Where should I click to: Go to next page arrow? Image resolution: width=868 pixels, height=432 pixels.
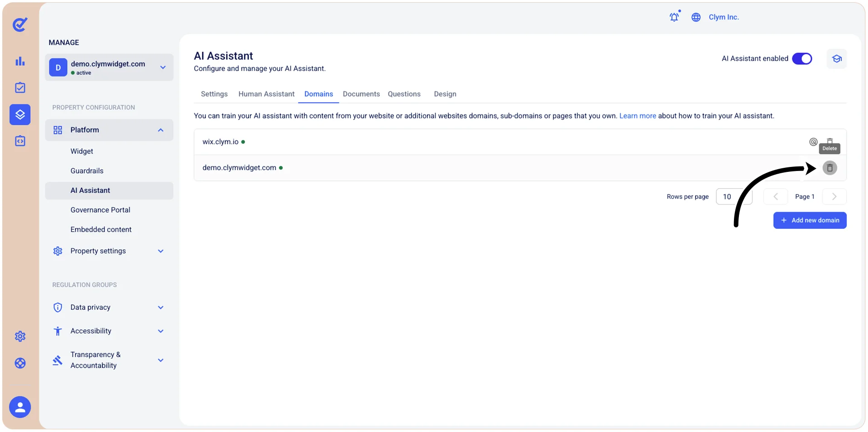(834, 197)
